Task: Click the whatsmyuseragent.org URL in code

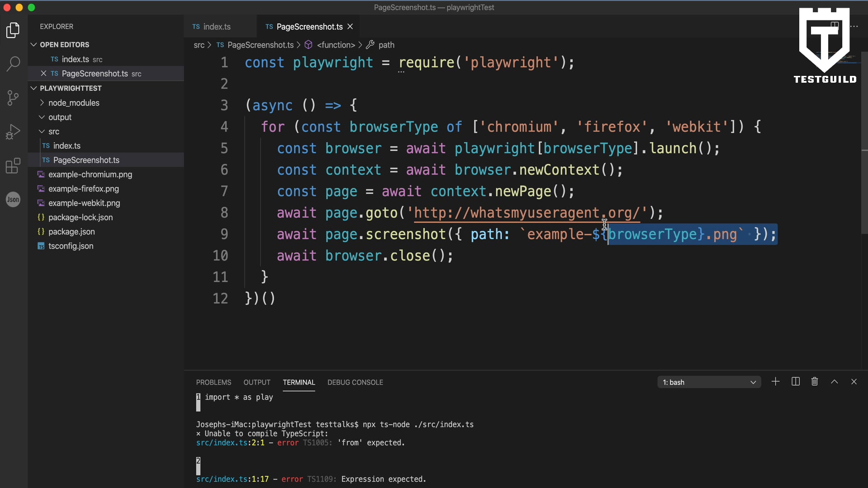Action: (526, 213)
